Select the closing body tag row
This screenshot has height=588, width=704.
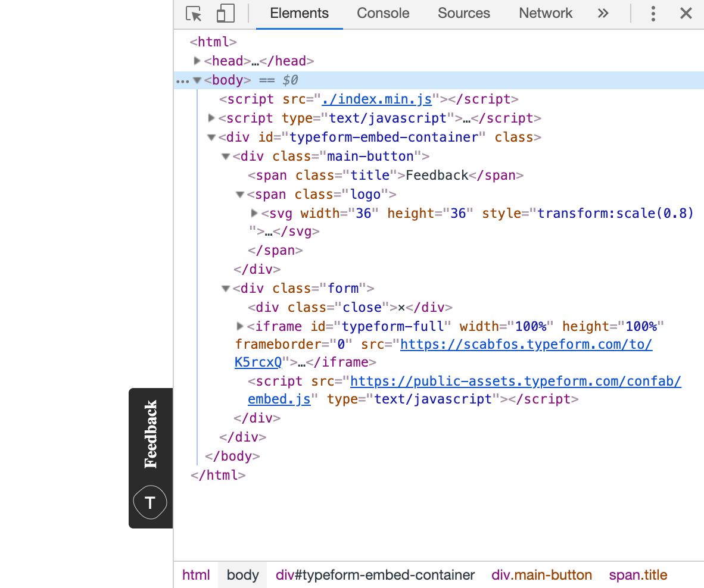pos(232,456)
